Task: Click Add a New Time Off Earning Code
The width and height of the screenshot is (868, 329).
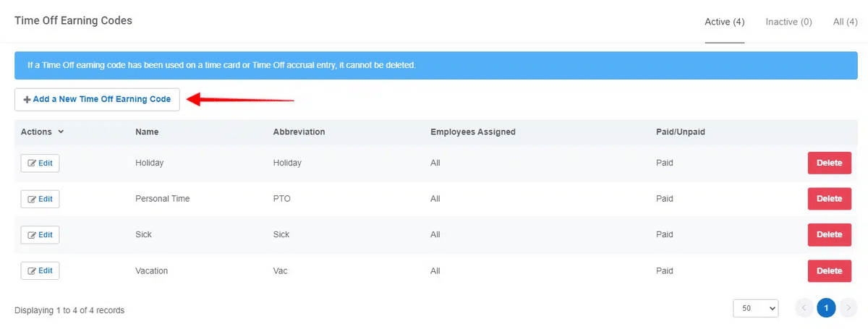Action: (x=97, y=99)
